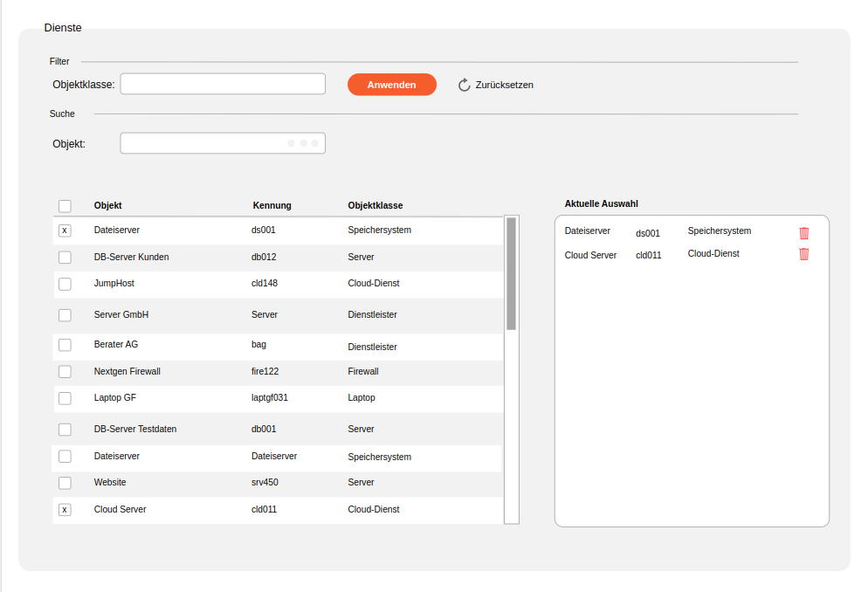Click the Zurücksetzen reset icon
This screenshot has height=592, width=868.
(464, 85)
